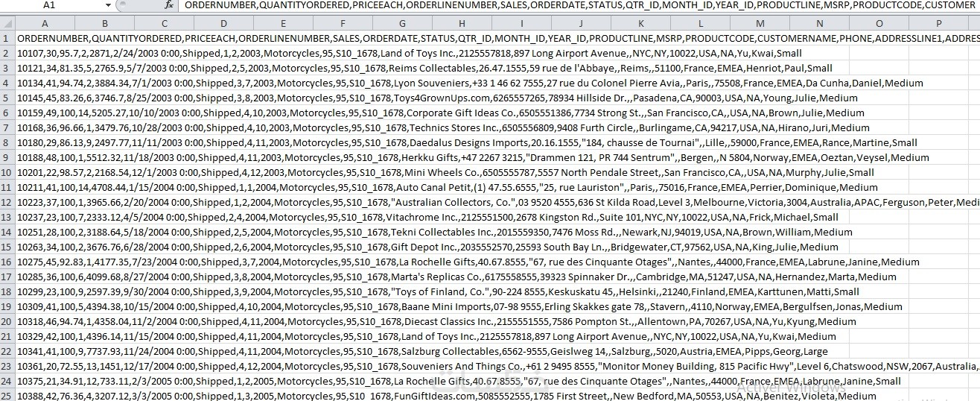Select column B header
This screenshot has width=980, height=401.
pyautogui.click(x=104, y=23)
